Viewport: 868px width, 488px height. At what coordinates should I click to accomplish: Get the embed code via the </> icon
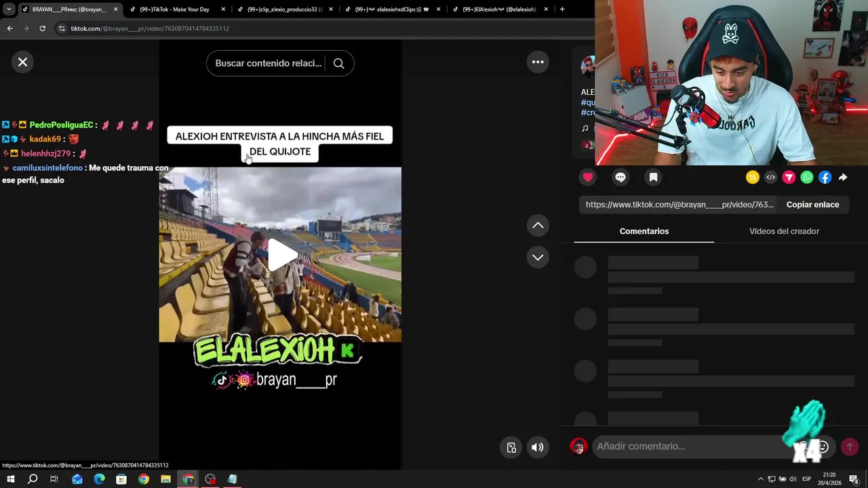[x=771, y=178]
